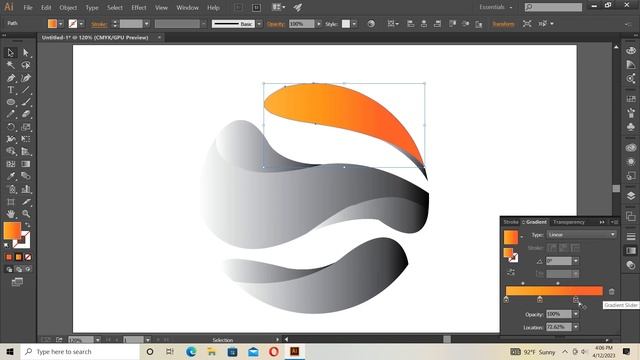Select the Zoom tool
This screenshot has height=360, width=640.
click(26, 214)
